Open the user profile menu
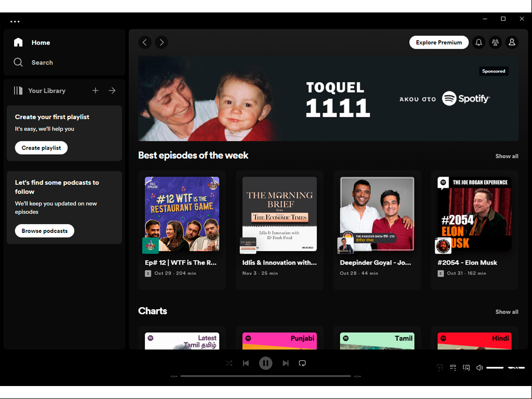The width and height of the screenshot is (532, 399). click(x=512, y=43)
